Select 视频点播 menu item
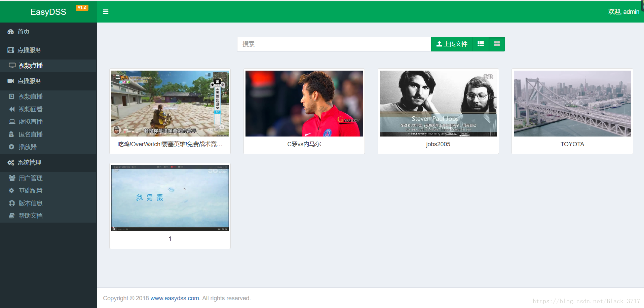 pyautogui.click(x=48, y=66)
